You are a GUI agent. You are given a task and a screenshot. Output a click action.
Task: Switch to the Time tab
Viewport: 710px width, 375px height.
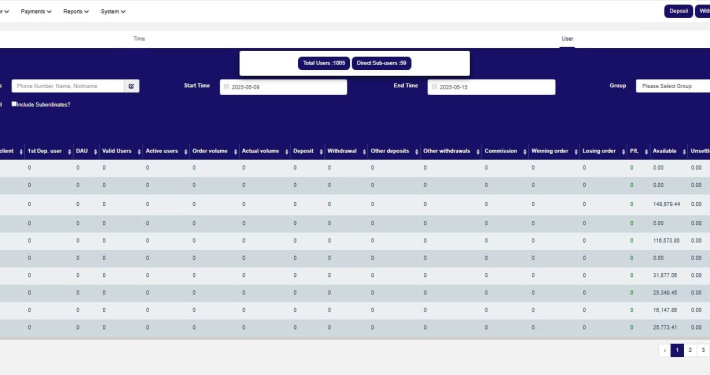click(x=139, y=38)
